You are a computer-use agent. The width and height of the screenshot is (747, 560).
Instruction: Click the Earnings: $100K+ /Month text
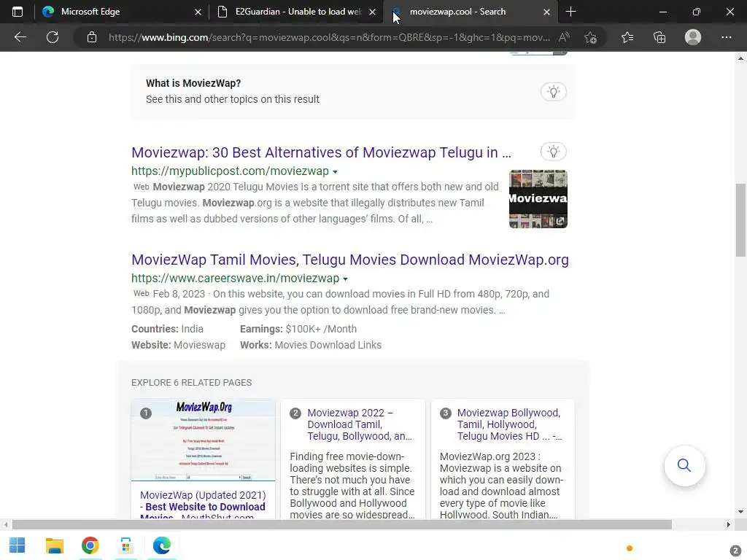click(298, 329)
